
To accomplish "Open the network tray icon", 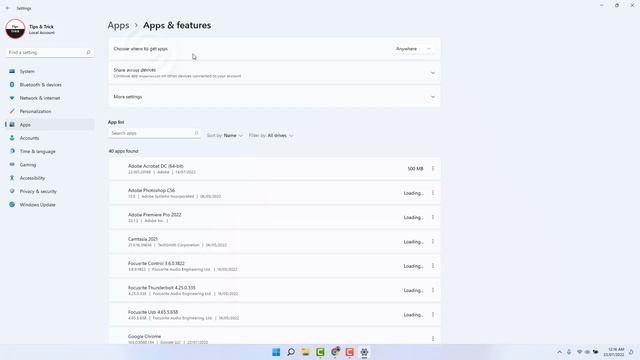I will [x=579, y=352].
